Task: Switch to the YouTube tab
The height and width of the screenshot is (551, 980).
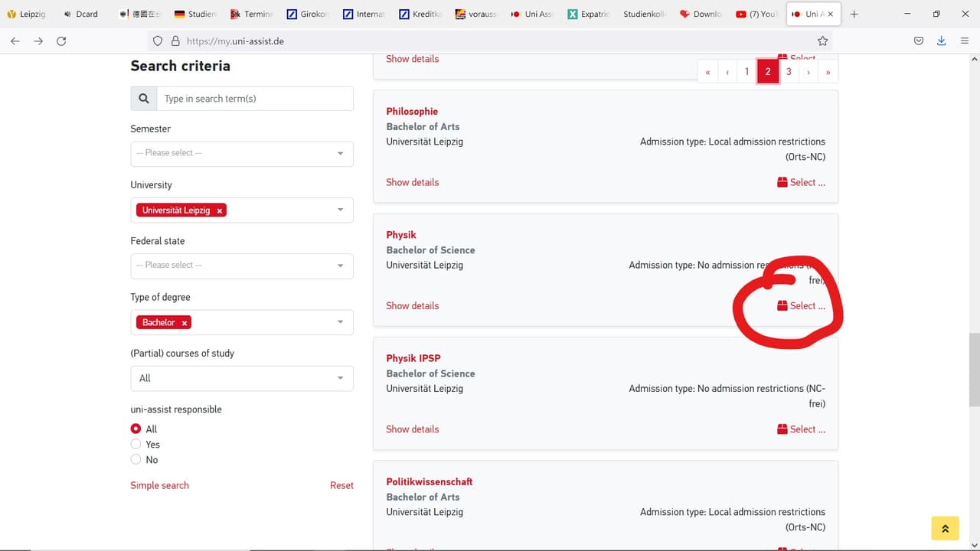Action: (758, 14)
